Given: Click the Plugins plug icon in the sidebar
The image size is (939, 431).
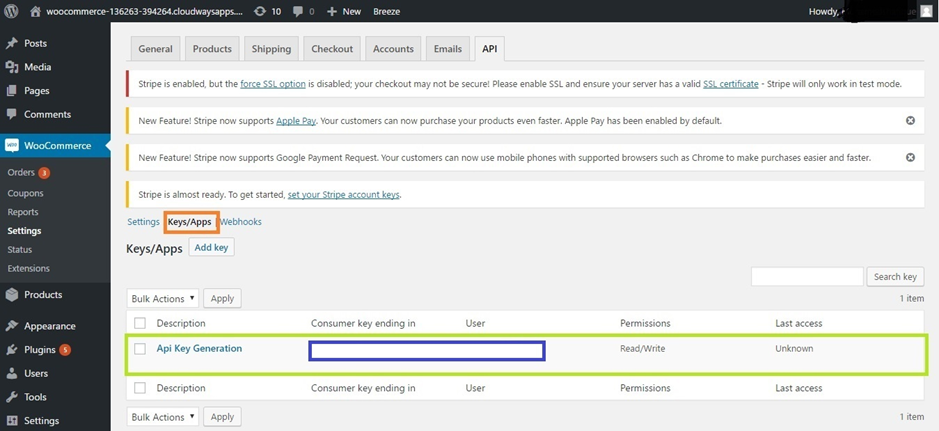Looking at the screenshot, I should tap(11, 350).
